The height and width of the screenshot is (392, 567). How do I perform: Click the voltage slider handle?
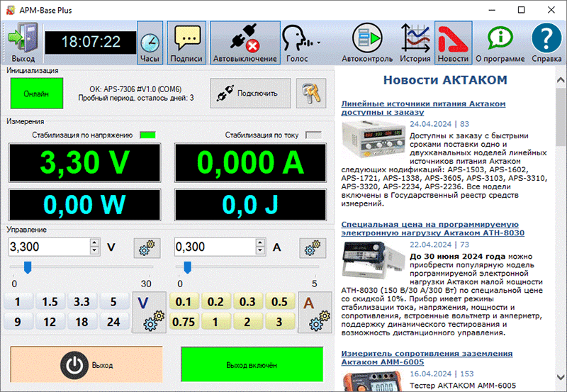28,267
